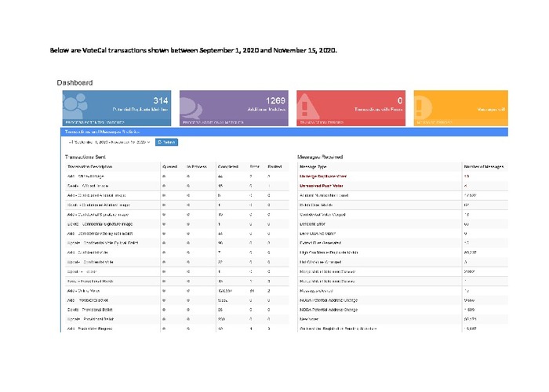Open the date range dropdown
The width and height of the screenshot is (549, 392).
coord(109,143)
